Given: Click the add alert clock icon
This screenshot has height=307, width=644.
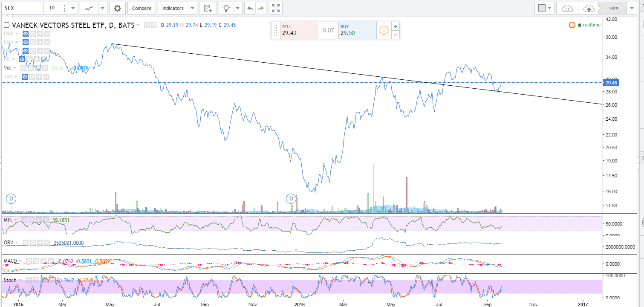Looking at the screenshot, I should pos(208,8).
